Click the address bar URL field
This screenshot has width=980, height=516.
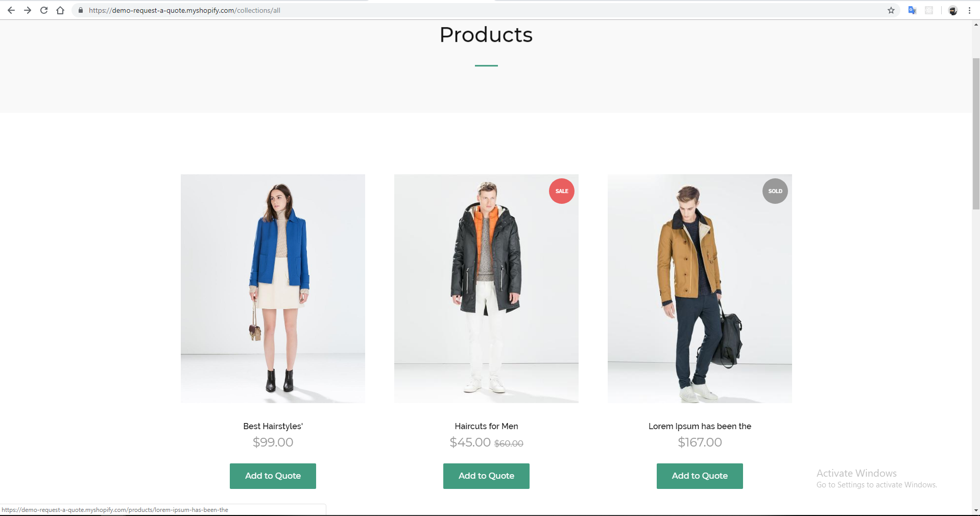coord(480,10)
